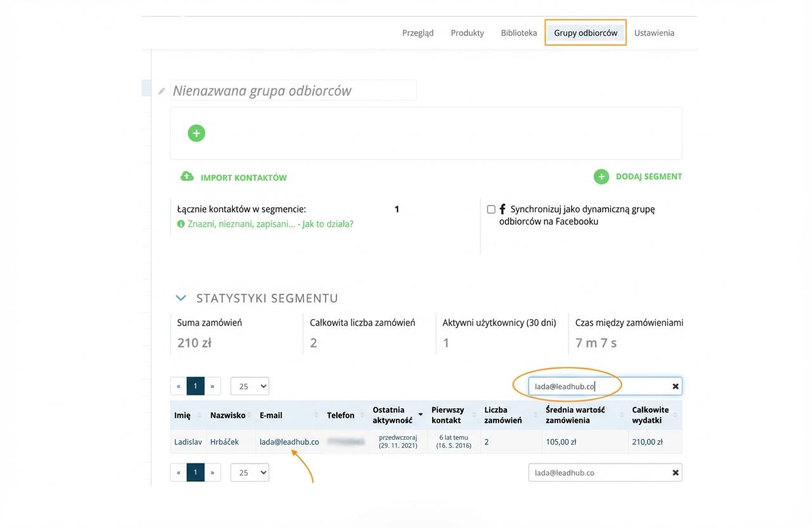Click the green plus add-condition icon
812x528 pixels.
(x=197, y=133)
